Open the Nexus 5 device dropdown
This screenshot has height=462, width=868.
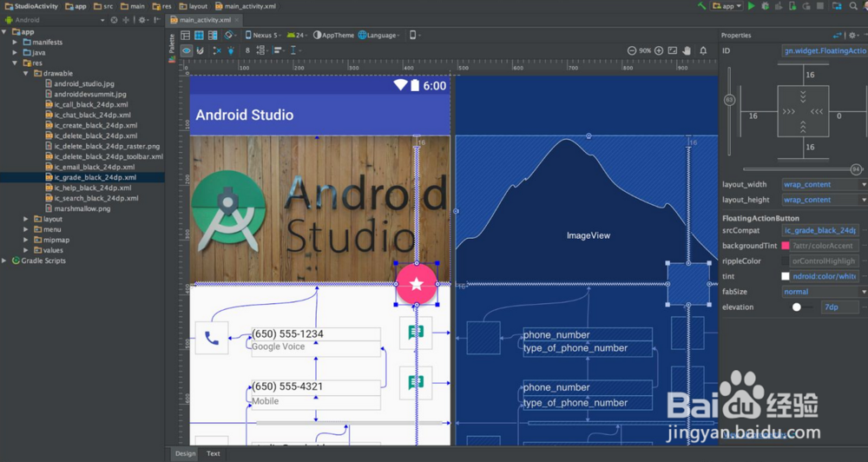click(x=264, y=36)
